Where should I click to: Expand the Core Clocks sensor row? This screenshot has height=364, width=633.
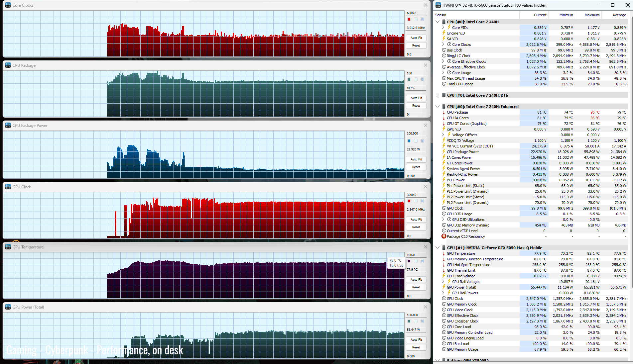point(443,44)
